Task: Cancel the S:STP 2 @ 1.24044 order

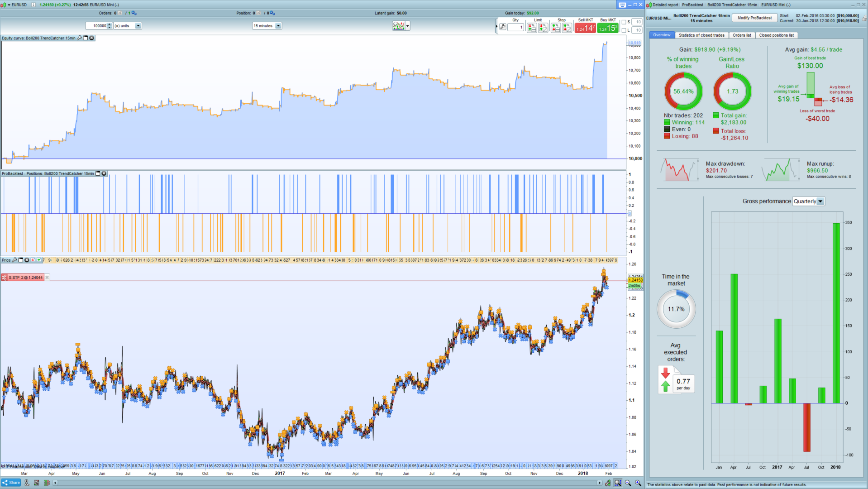Action: tap(47, 278)
